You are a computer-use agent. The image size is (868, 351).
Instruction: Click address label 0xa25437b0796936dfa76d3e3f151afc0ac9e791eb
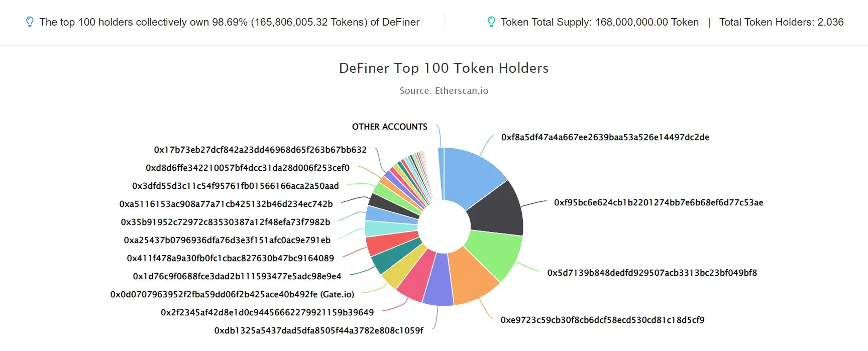[x=227, y=240]
